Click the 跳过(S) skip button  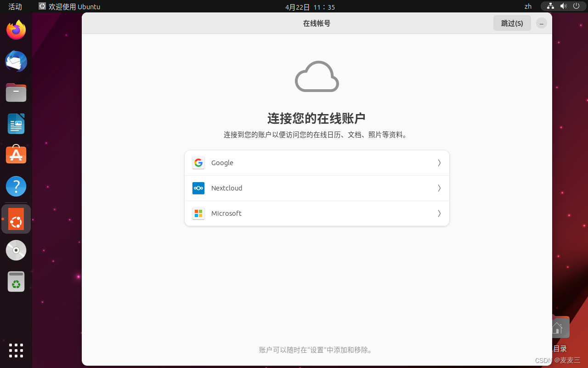[512, 23]
